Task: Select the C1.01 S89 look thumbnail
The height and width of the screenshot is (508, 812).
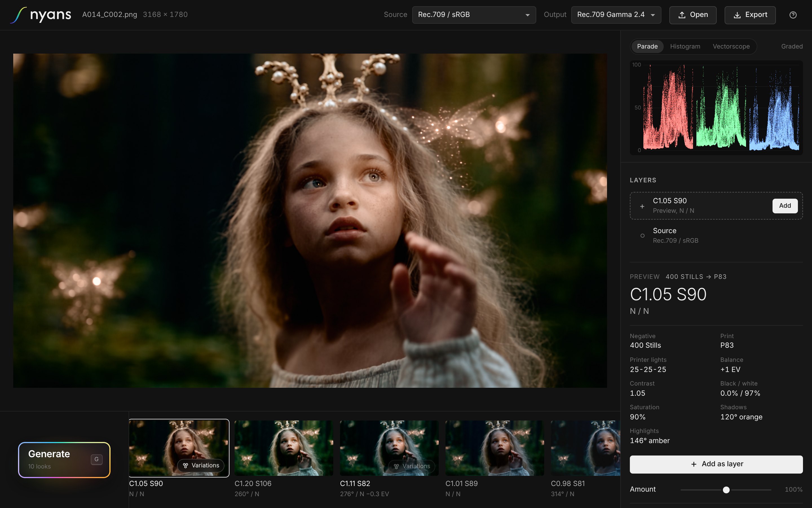Action: pyautogui.click(x=495, y=448)
